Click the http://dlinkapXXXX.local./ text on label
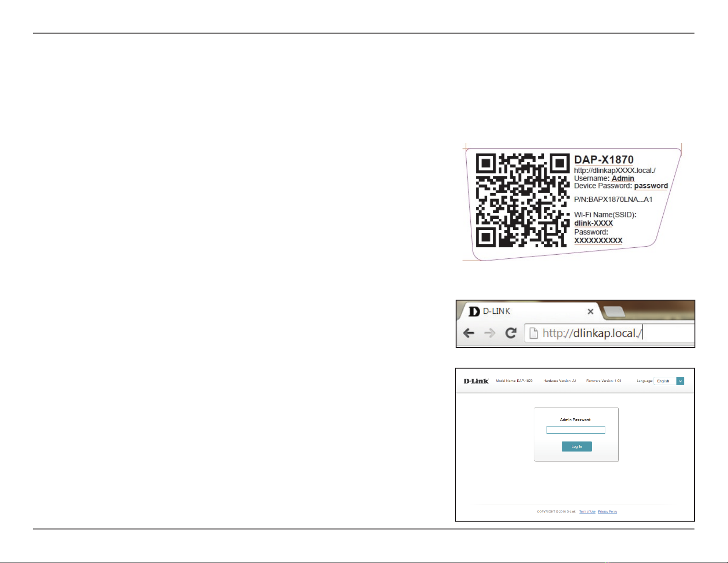This screenshot has height=563, width=728. tap(615, 171)
